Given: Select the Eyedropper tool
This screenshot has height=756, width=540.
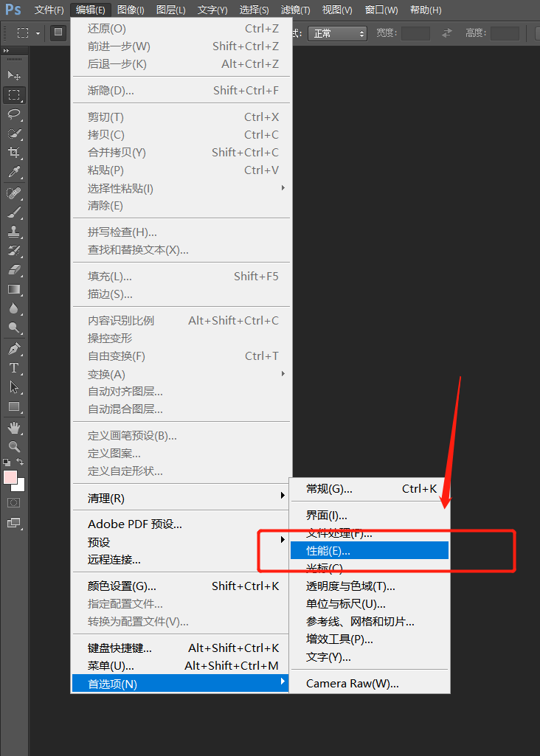Looking at the screenshot, I should tap(14, 172).
